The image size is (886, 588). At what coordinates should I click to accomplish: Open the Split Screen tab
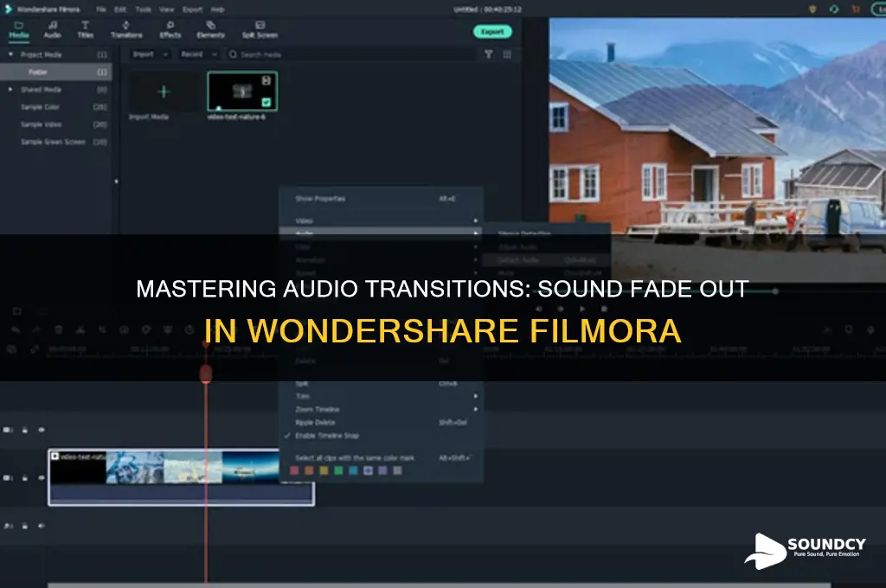(x=260, y=30)
